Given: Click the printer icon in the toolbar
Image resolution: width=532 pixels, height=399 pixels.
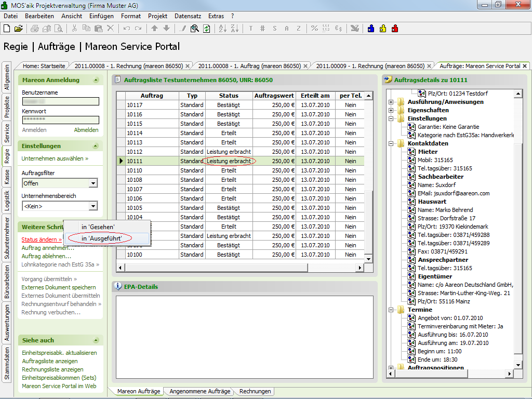Looking at the screenshot, I should click(35, 29).
